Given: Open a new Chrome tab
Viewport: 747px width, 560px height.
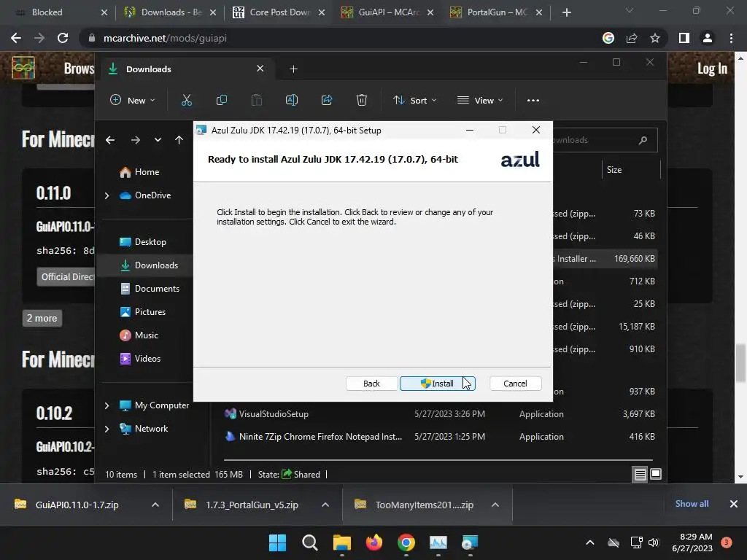Looking at the screenshot, I should click(x=566, y=12).
